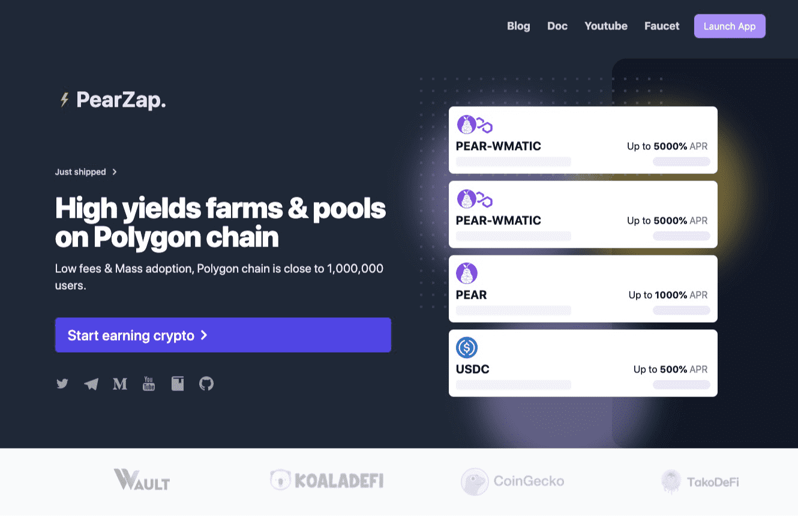Click the PearZap lightning bolt logo
The image size is (798, 532).
(64, 100)
